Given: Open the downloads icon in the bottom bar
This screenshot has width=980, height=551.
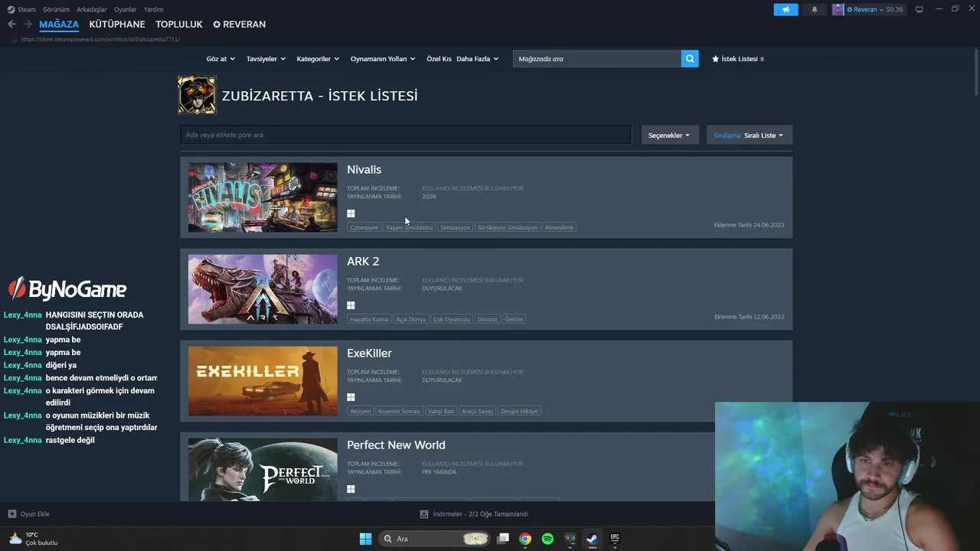Looking at the screenshot, I should click(x=424, y=514).
